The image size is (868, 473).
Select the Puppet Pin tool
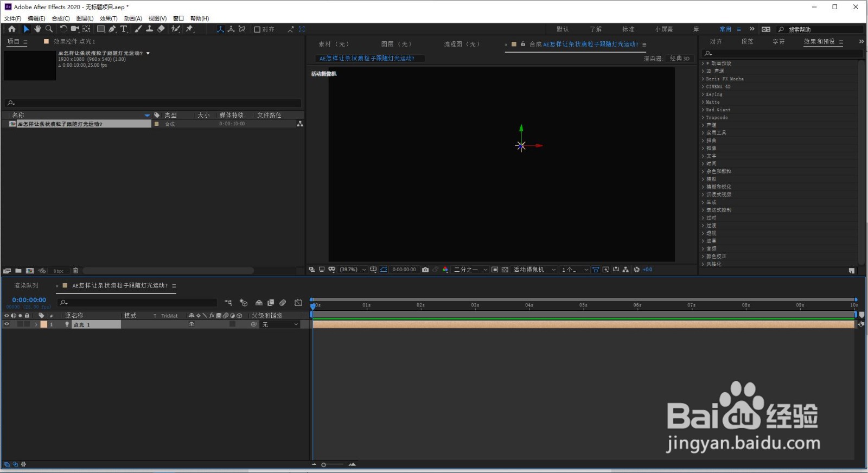click(189, 29)
